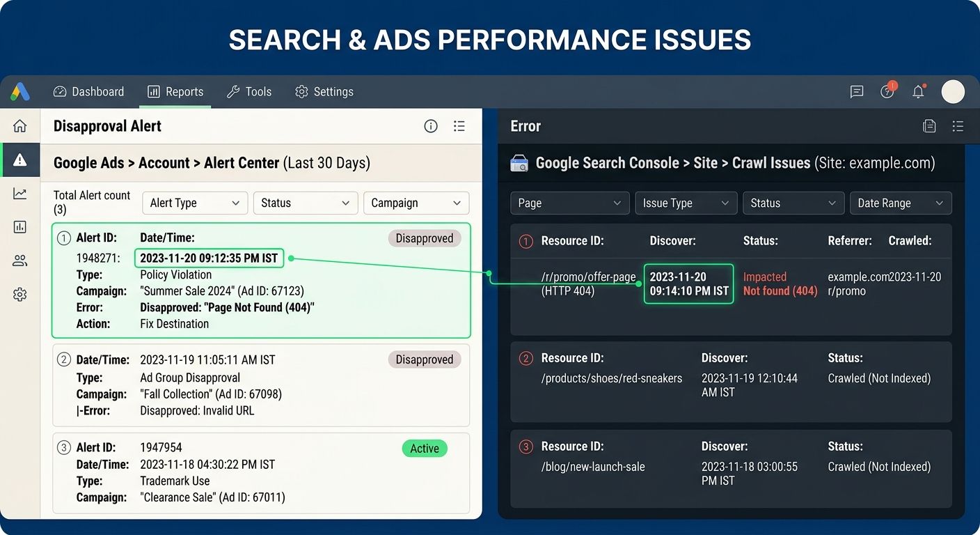Open the Tools menu in top navigation
The height and width of the screenshot is (535, 980).
tap(249, 91)
